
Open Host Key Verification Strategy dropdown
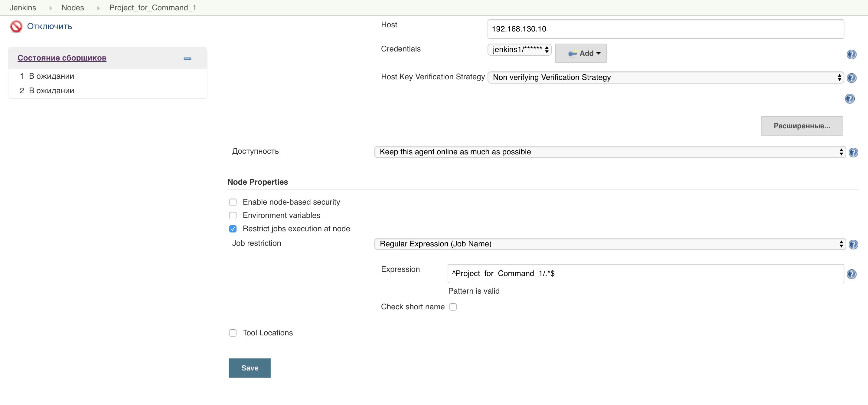pos(665,77)
